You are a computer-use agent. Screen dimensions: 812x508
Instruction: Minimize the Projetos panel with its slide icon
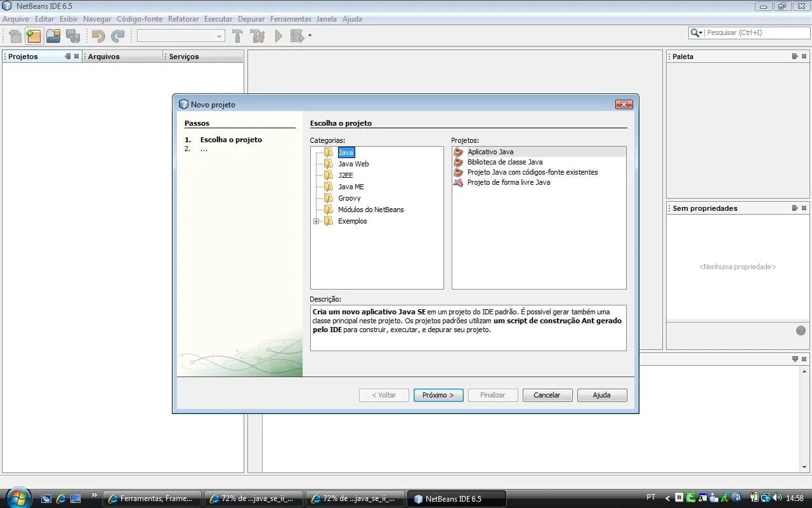[68, 57]
